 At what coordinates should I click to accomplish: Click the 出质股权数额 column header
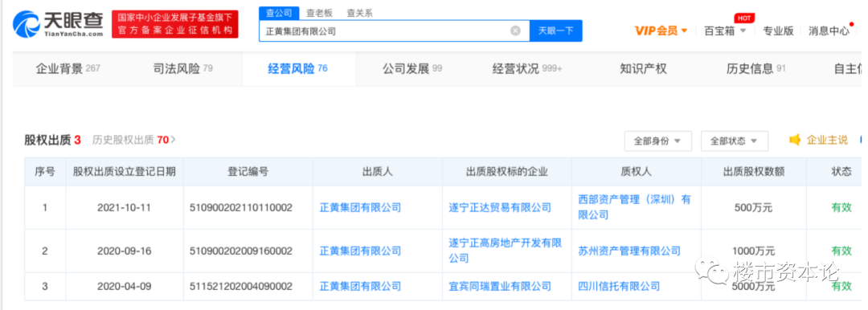tap(753, 172)
